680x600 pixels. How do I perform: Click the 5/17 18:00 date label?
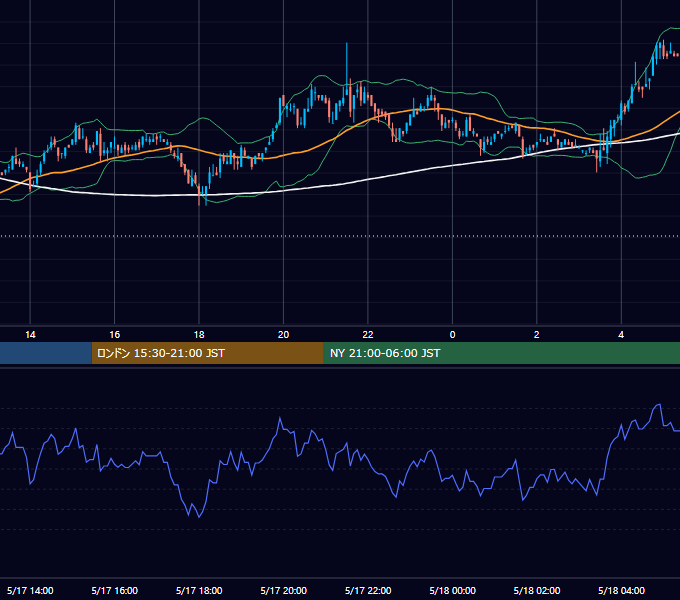[199, 590]
